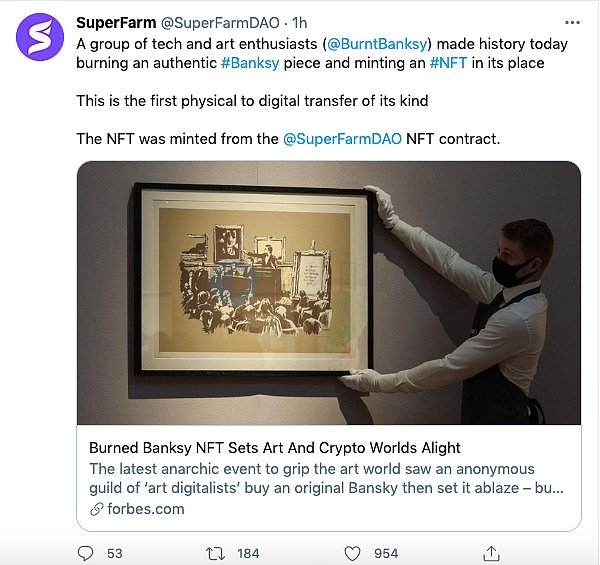Open the #Banksy hashtag
The width and height of the screenshot is (600, 565).
253,62
